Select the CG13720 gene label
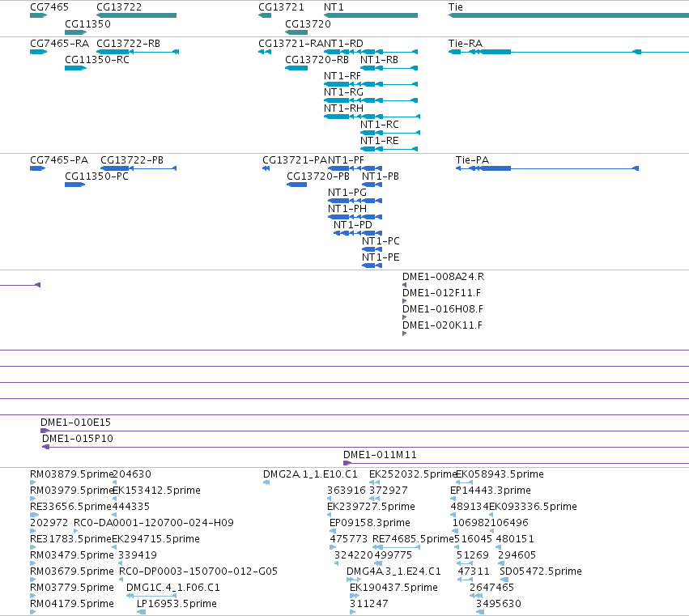 [308, 23]
